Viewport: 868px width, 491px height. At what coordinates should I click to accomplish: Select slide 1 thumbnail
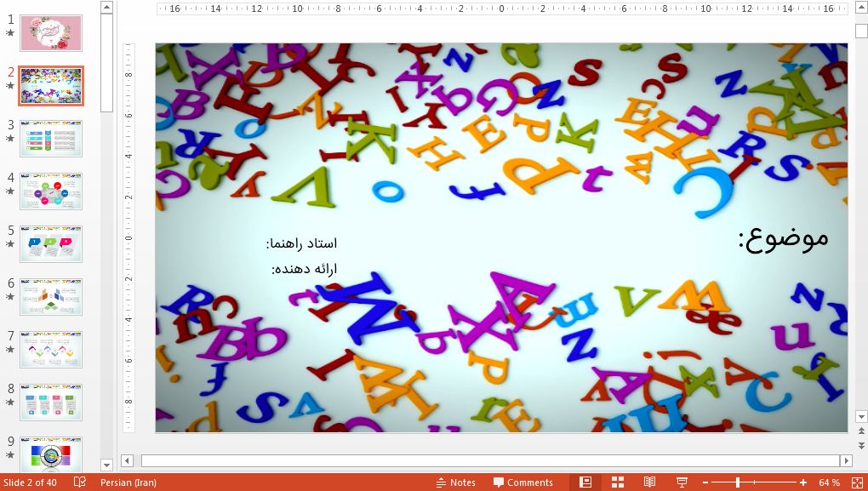coord(50,33)
